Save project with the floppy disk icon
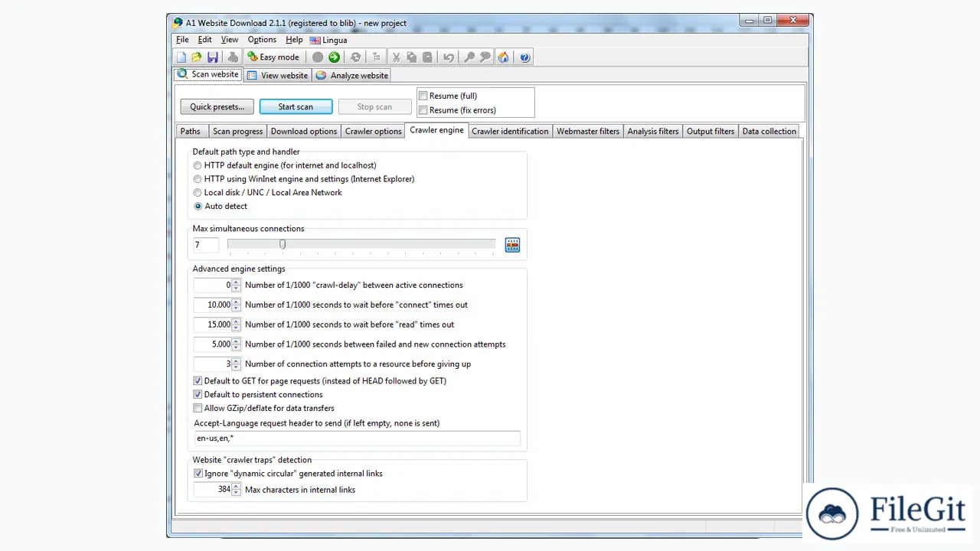This screenshot has height=551, width=980. click(213, 57)
